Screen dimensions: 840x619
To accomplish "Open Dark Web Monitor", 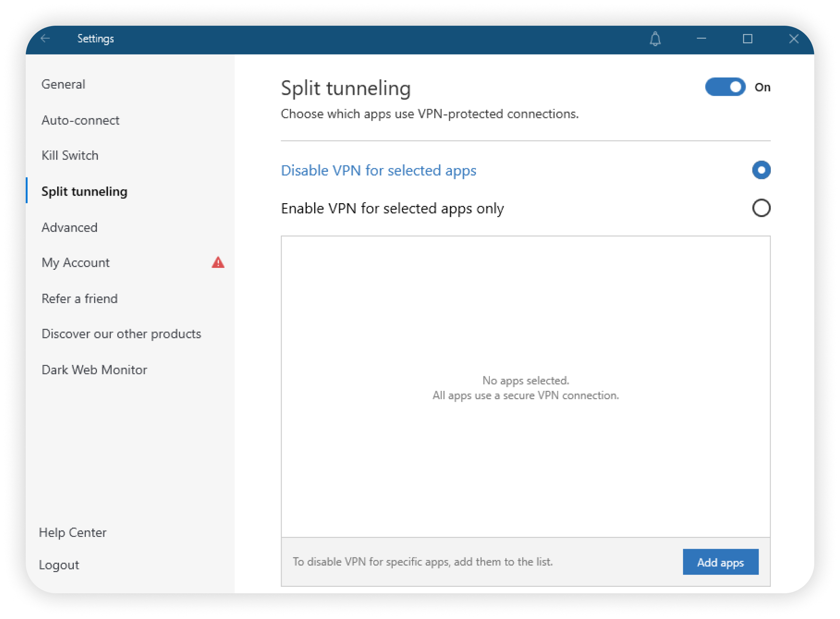I will [94, 370].
